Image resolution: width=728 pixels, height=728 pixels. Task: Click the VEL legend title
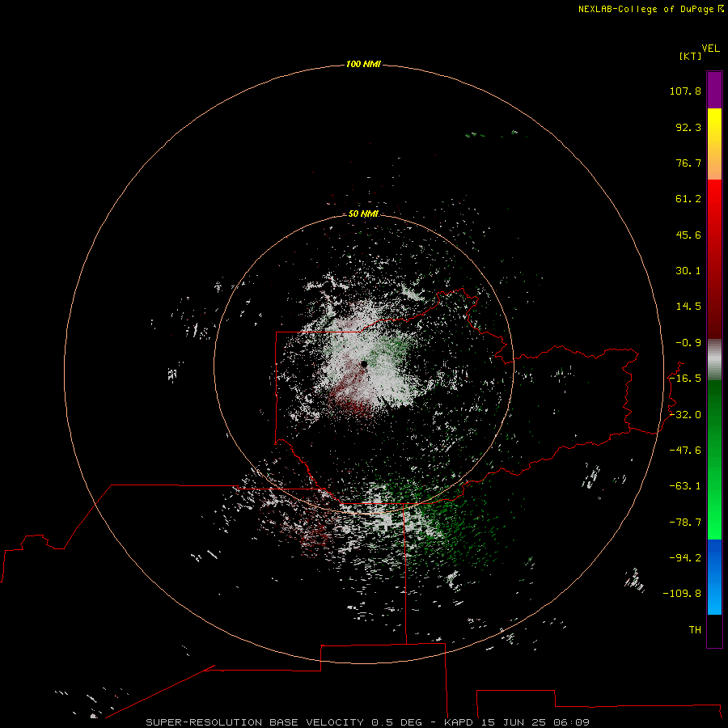click(710, 49)
